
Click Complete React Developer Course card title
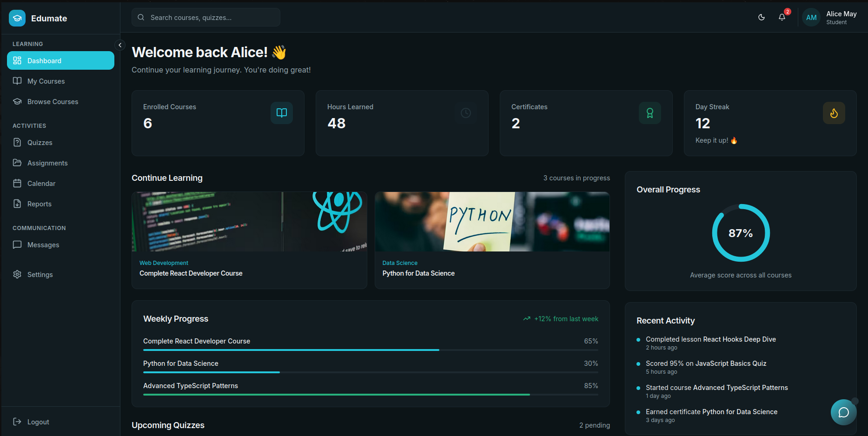pos(191,273)
